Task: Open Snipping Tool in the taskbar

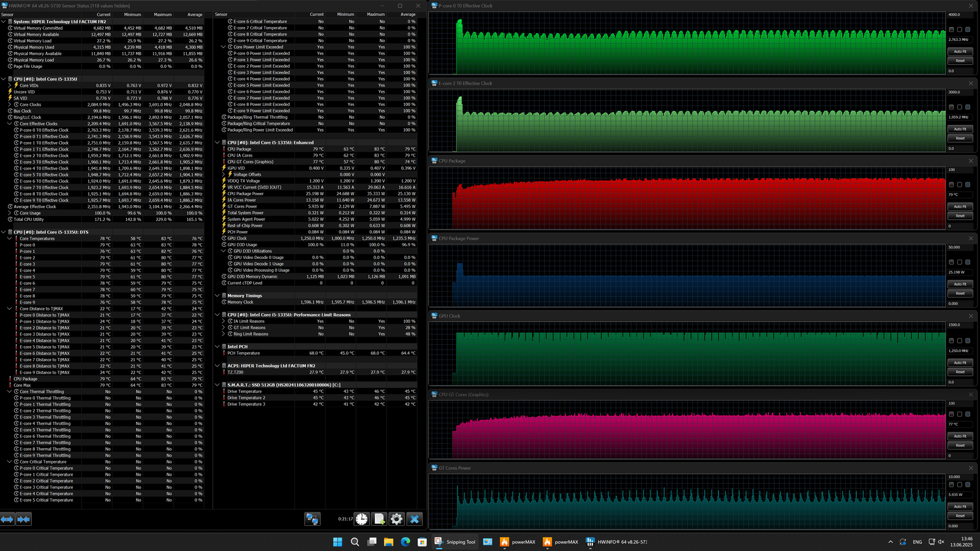Action: click(x=455, y=542)
